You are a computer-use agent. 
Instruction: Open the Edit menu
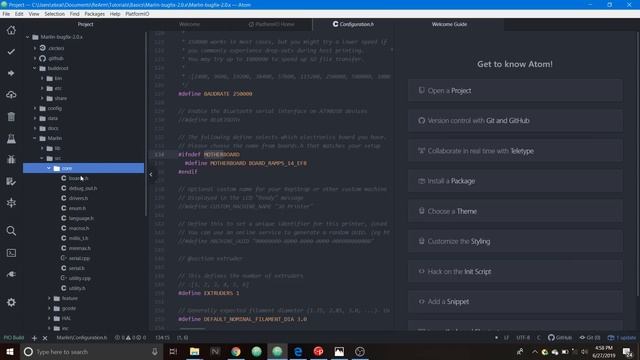coord(19,14)
